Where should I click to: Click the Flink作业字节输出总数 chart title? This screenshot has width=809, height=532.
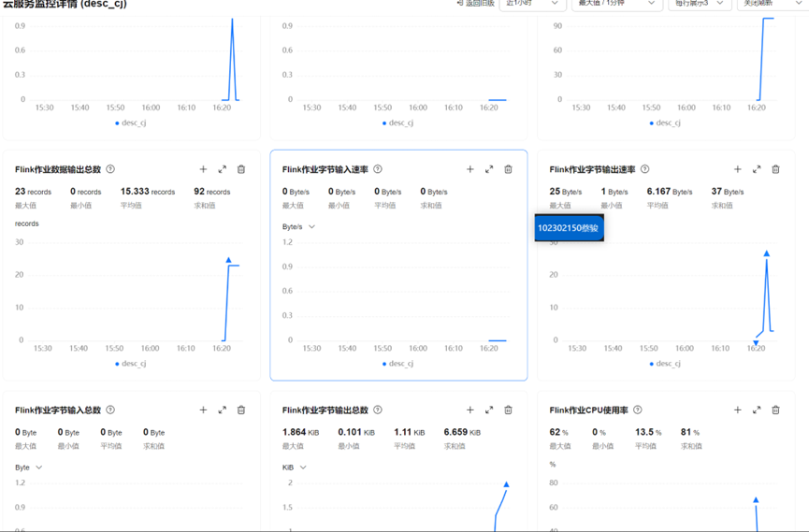pos(325,410)
